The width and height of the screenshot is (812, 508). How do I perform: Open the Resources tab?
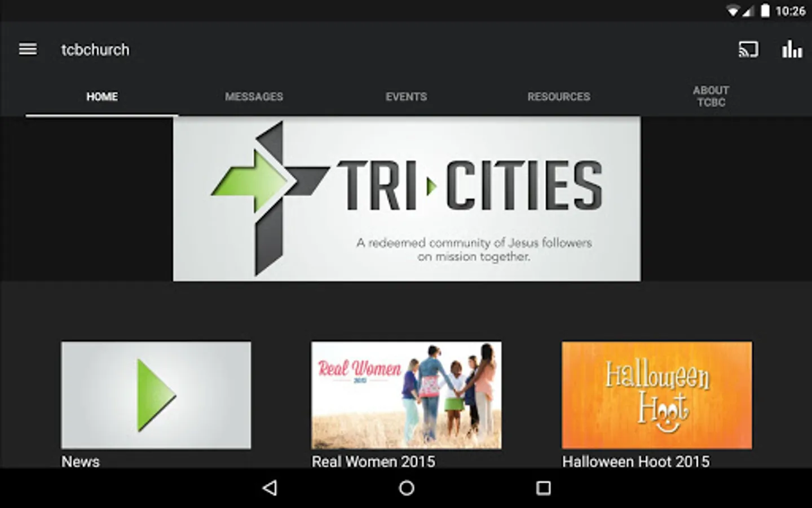[x=559, y=97]
